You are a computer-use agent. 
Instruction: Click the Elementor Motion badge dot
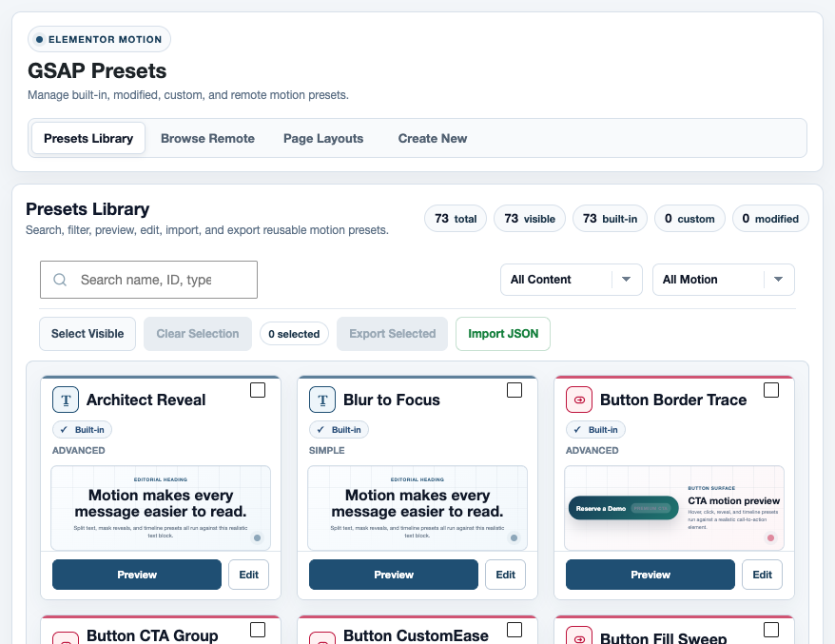click(x=39, y=39)
